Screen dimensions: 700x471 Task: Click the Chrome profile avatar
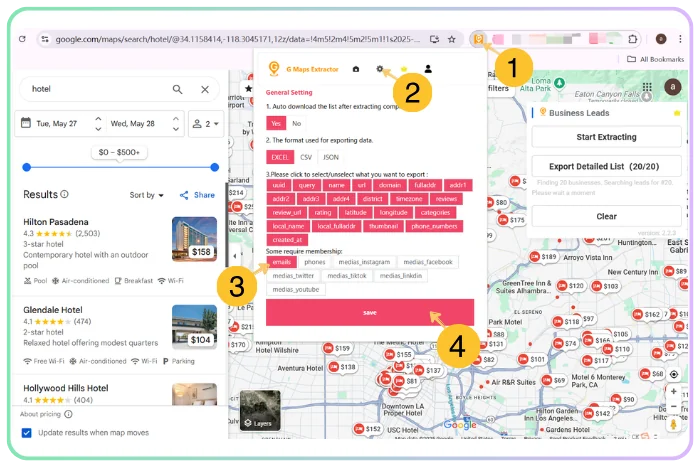pos(661,39)
